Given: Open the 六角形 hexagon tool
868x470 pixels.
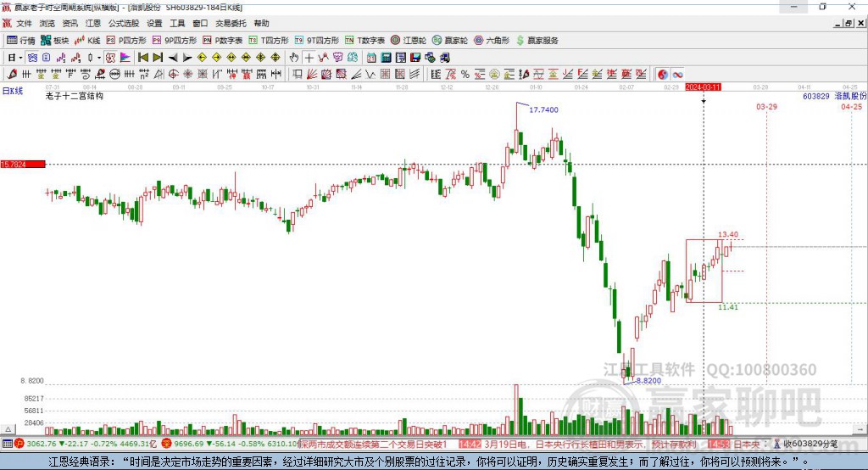Looking at the screenshot, I should [492, 41].
